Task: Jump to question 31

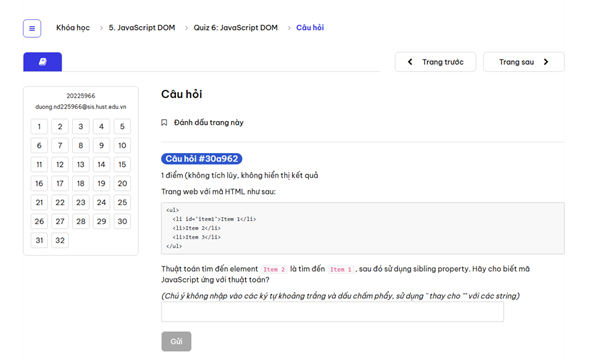Action: [39, 240]
